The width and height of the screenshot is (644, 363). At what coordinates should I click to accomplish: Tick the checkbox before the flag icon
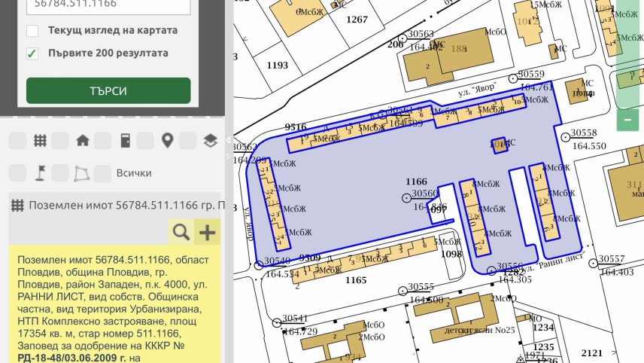tap(17, 173)
